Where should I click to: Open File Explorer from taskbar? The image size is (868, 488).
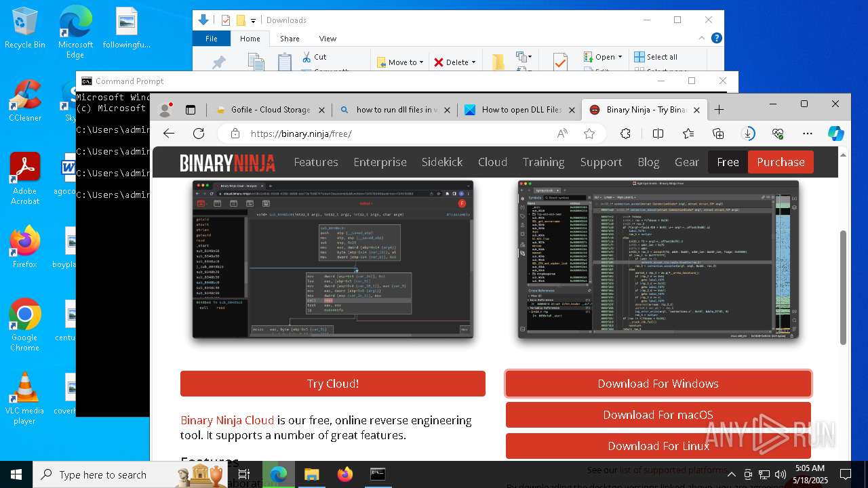click(x=311, y=474)
